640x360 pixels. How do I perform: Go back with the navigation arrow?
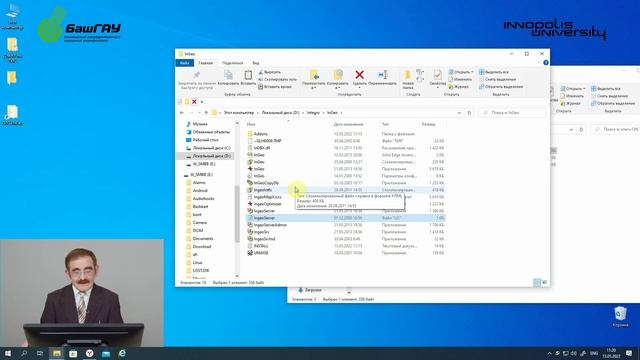(182, 113)
